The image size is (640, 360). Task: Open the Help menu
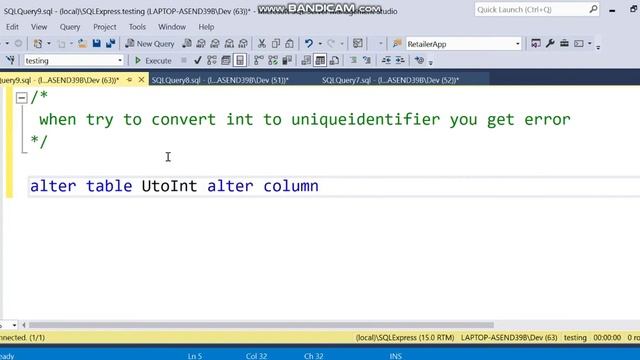206,27
